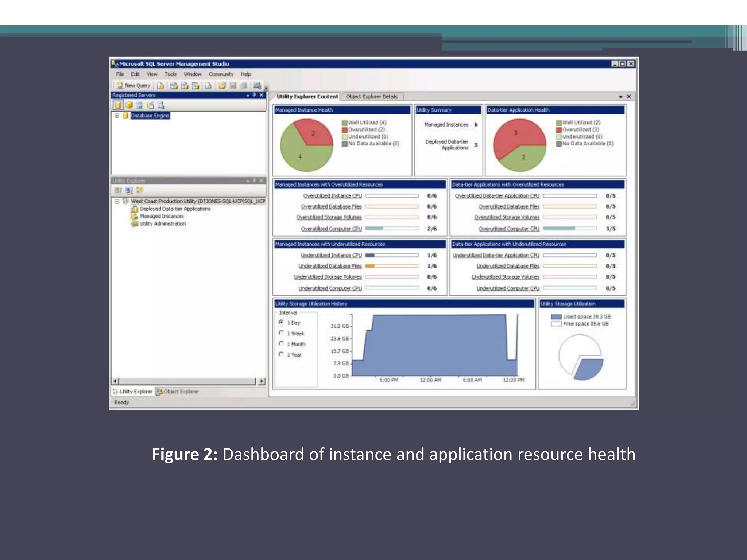Viewport: 747px width, 560px height.
Task: Open the Help menu
Action: pos(246,74)
